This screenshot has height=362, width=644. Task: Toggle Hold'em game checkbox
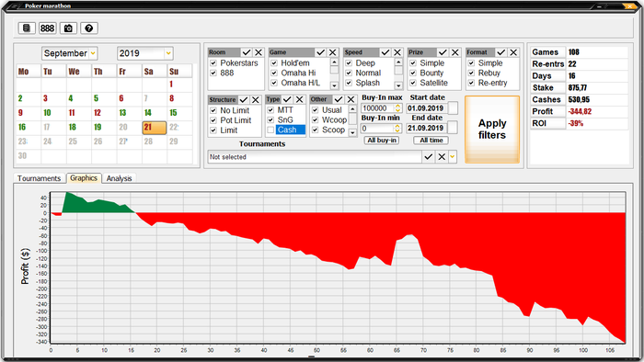(274, 63)
